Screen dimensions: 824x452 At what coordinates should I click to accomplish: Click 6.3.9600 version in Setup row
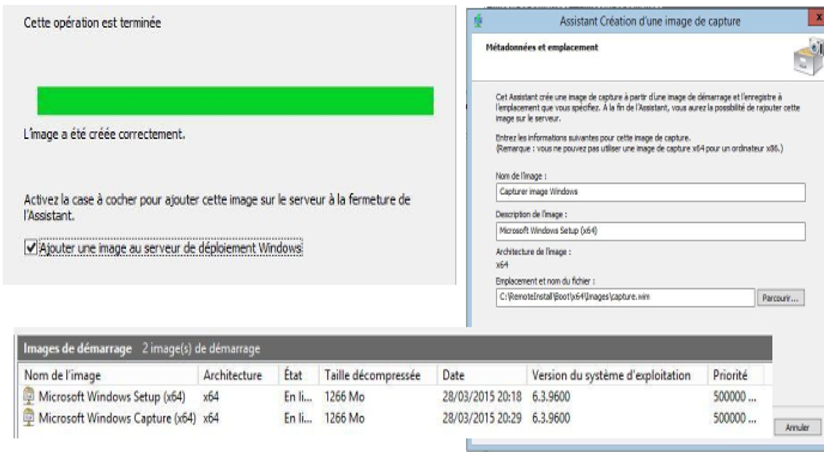click(551, 396)
